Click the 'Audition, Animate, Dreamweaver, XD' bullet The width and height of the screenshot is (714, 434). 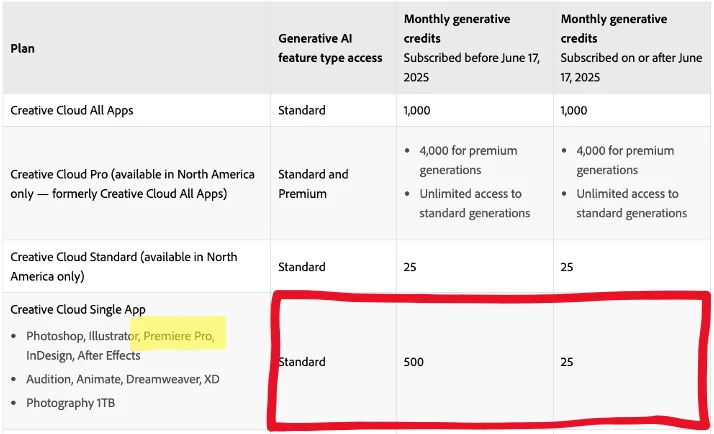[122, 379]
